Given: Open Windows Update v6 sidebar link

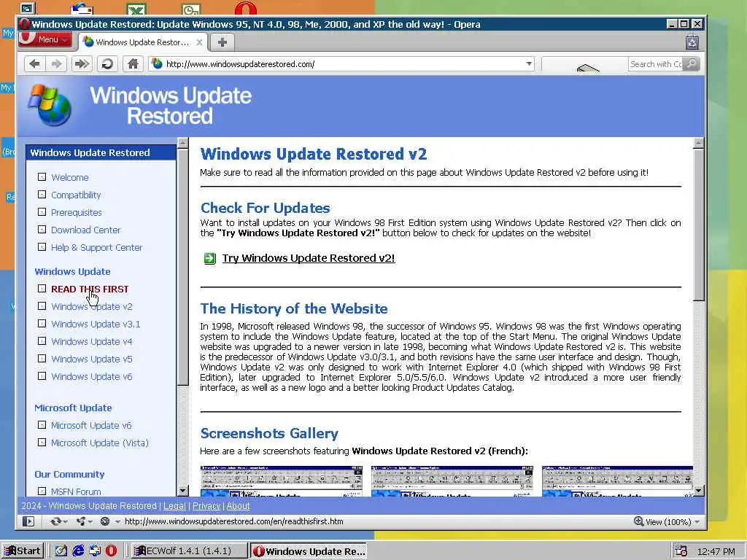Looking at the screenshot, I should click(x=91, y=376).
